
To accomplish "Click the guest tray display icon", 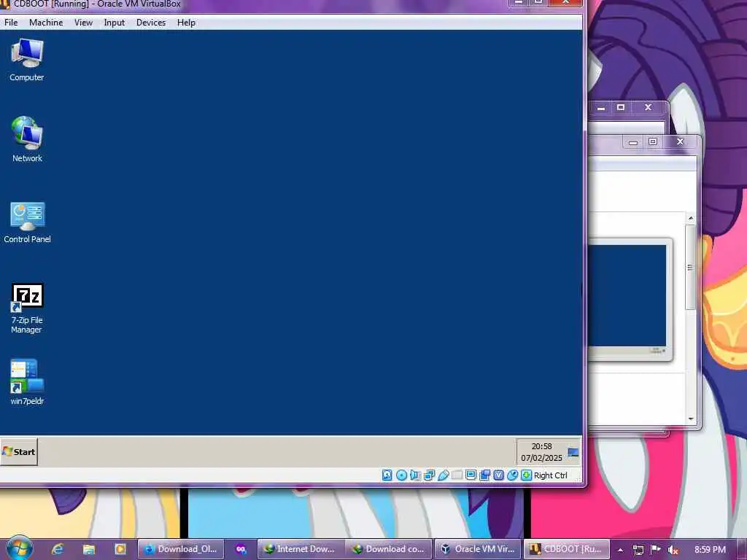I will click(573, 452).
